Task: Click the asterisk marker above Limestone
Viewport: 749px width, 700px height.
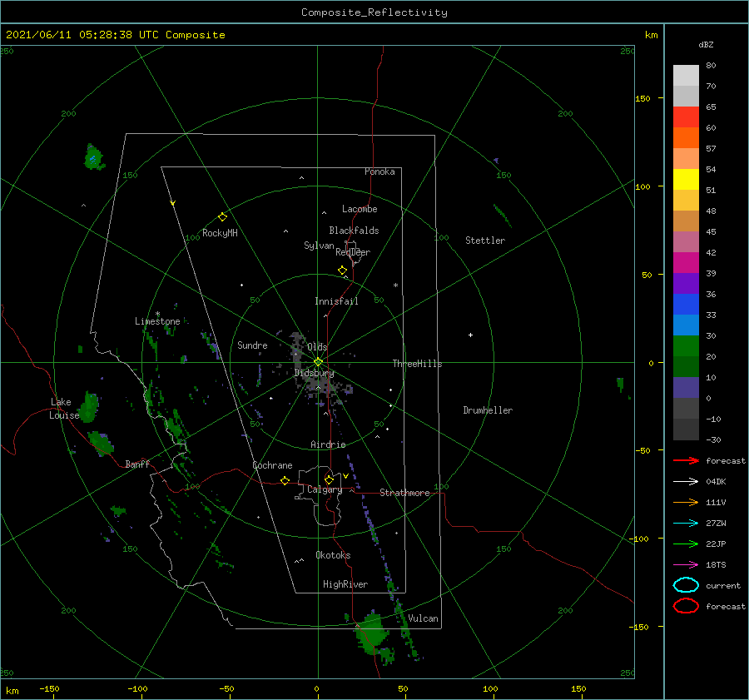Action: (x=157, y=314)
